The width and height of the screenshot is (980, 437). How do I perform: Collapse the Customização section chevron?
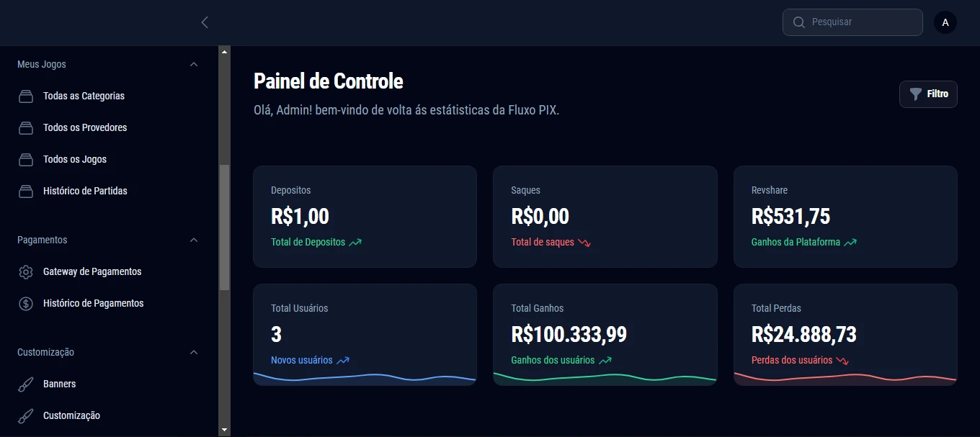(193, 352)
